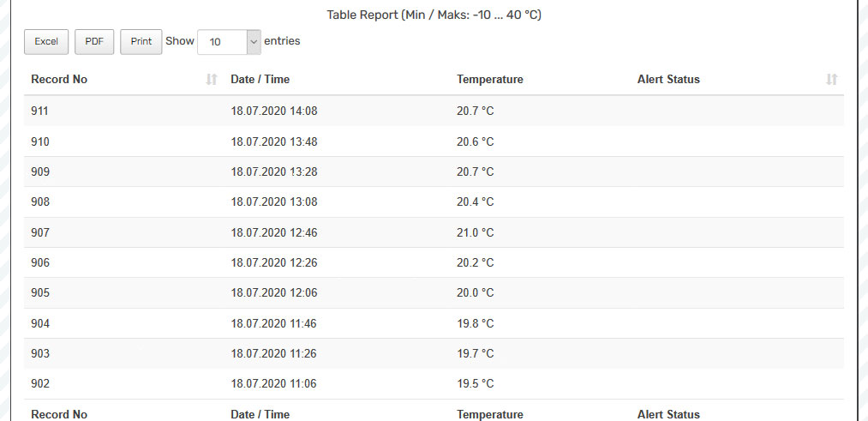Click the 21.0 °C temperature cell
Viewport: 868px width, 421px height.
475,232
